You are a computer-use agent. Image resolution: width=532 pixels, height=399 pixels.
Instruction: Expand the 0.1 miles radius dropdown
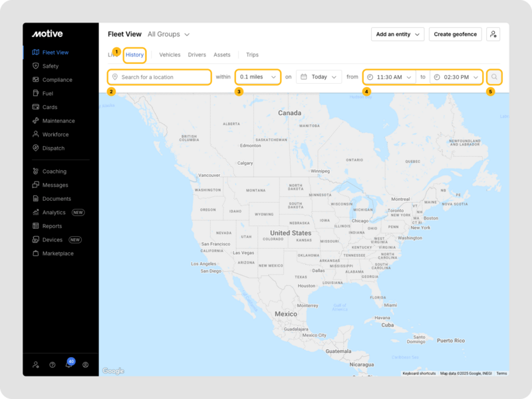pyautogui.click(x=258, y=77)
